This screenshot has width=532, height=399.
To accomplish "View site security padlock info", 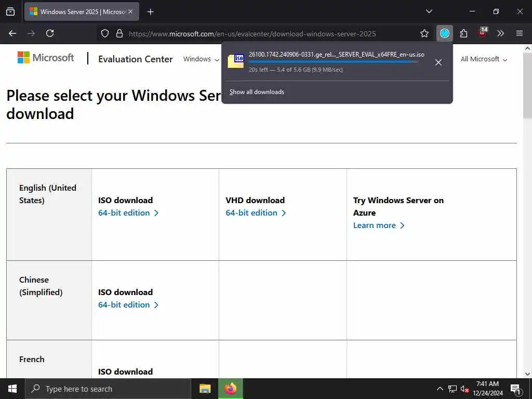I will point(119,33).
